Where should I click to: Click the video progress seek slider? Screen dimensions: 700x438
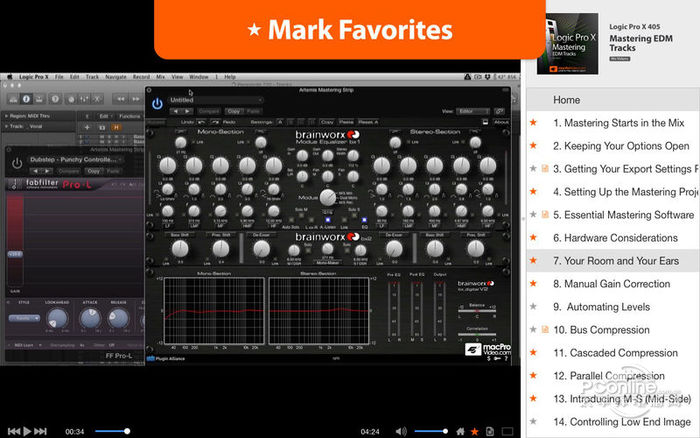112,431
